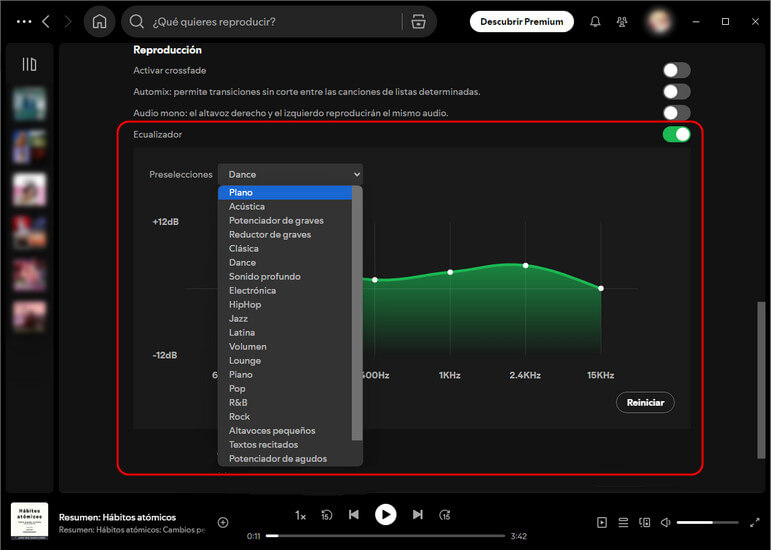
Task: Open Connect to a device icon
Action: pos(645,522)
